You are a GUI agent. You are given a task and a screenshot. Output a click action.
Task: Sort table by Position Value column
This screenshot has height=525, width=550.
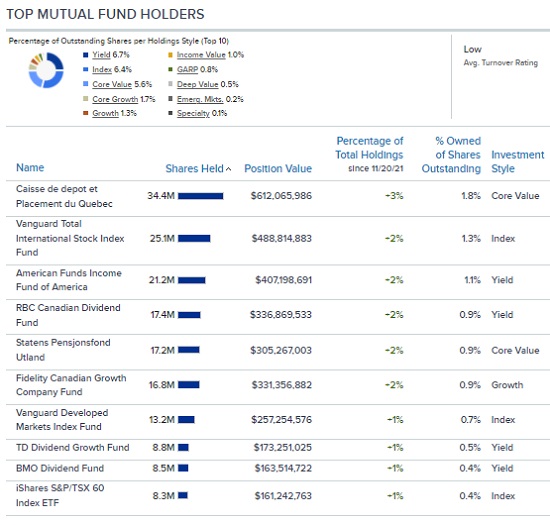pos(278,169)
